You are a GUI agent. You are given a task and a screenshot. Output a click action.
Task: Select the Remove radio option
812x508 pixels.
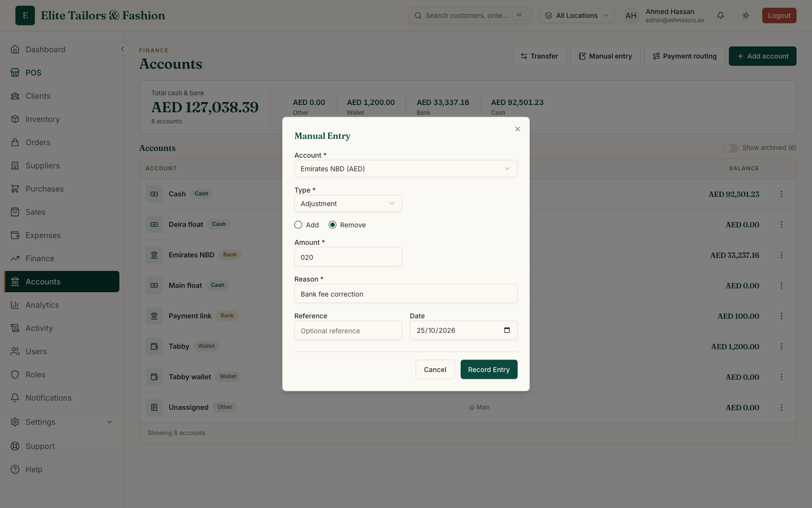pos(333,225)
